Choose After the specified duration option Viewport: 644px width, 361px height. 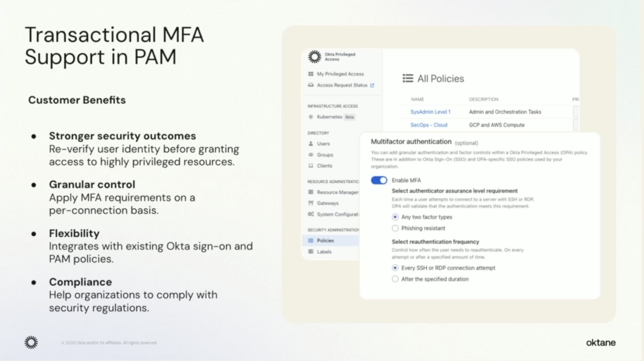click(395, 279)
